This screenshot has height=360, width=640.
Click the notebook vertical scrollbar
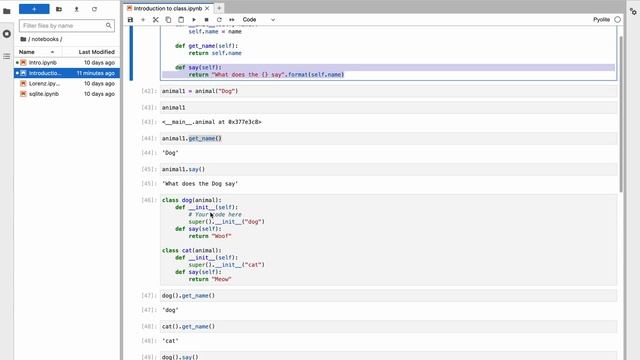(x=621, y=114)
